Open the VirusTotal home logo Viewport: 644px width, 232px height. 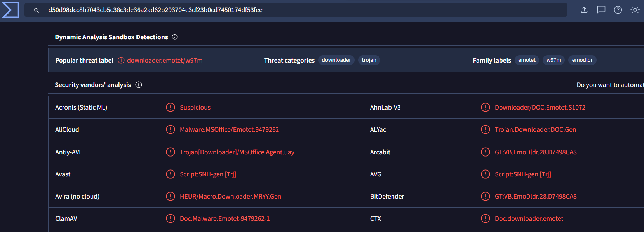point(10,10)
